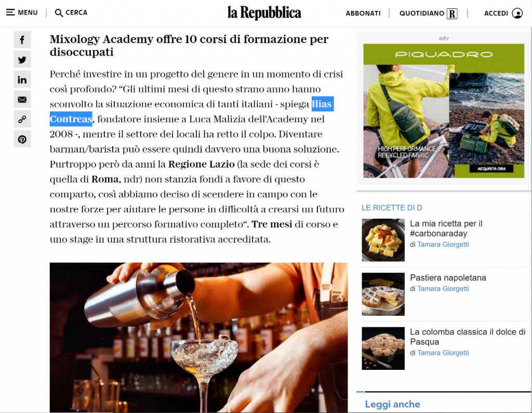Copy article link icon
The height and width of the screenshot is (413, 532).
point(22,119)
